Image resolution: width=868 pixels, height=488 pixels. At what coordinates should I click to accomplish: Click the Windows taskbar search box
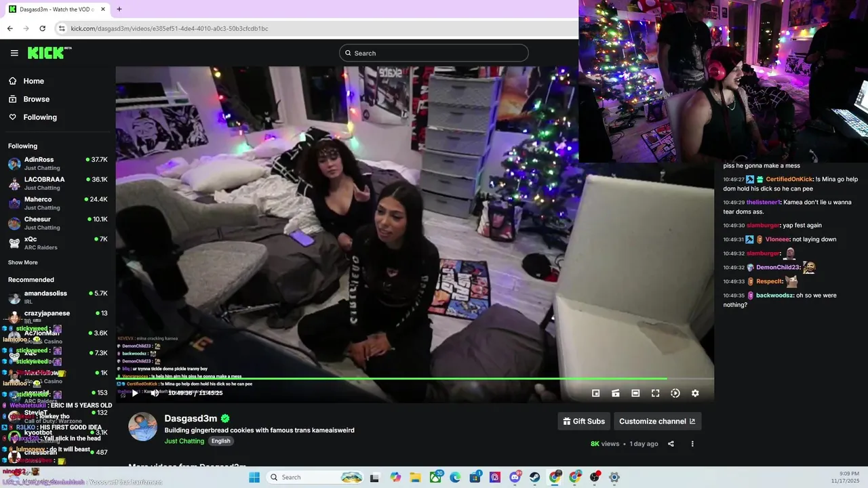tap(316, 477)
